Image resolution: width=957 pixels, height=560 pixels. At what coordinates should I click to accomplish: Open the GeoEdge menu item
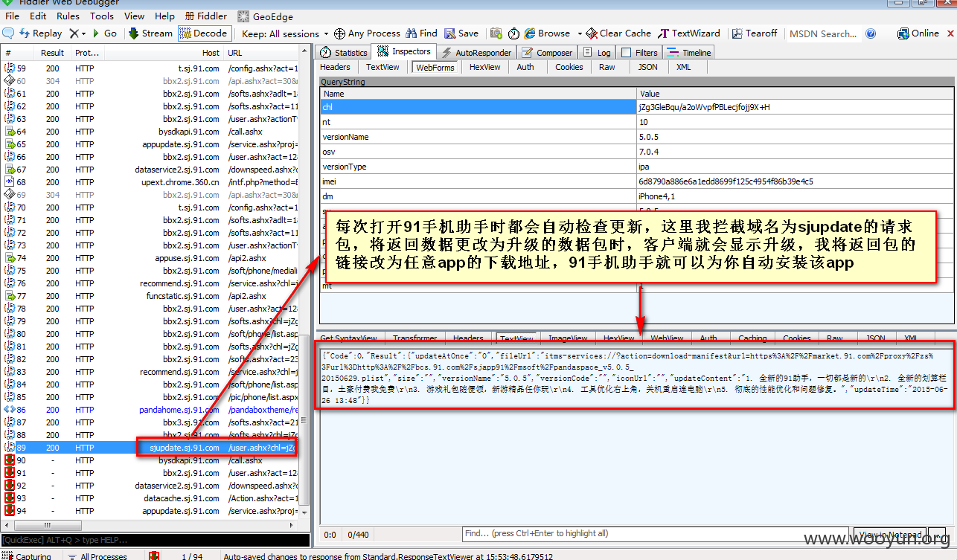(x=265, y=16)
